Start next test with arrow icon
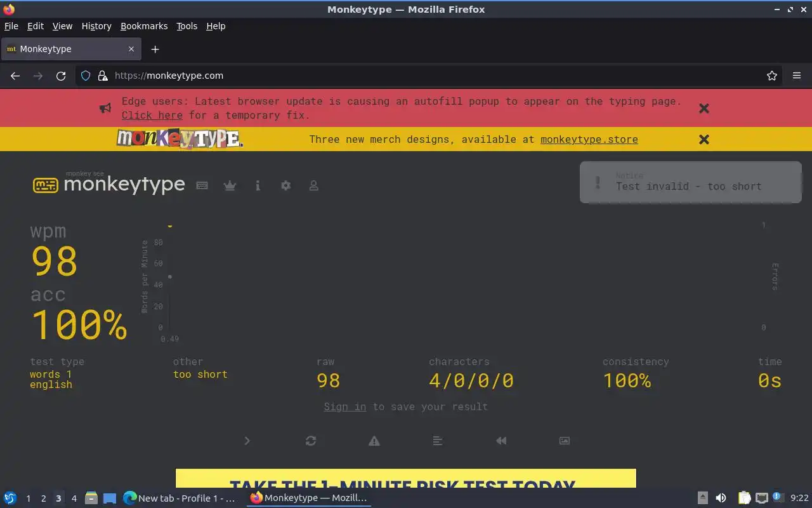Screen dimensions: 812x508 [247, 441]
